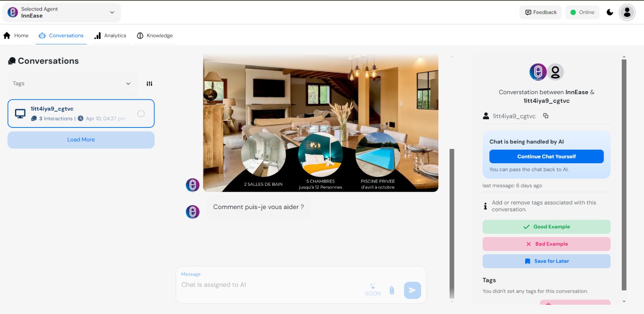
Task: Toggle the Online status indicator
Action: pos(582,12)
